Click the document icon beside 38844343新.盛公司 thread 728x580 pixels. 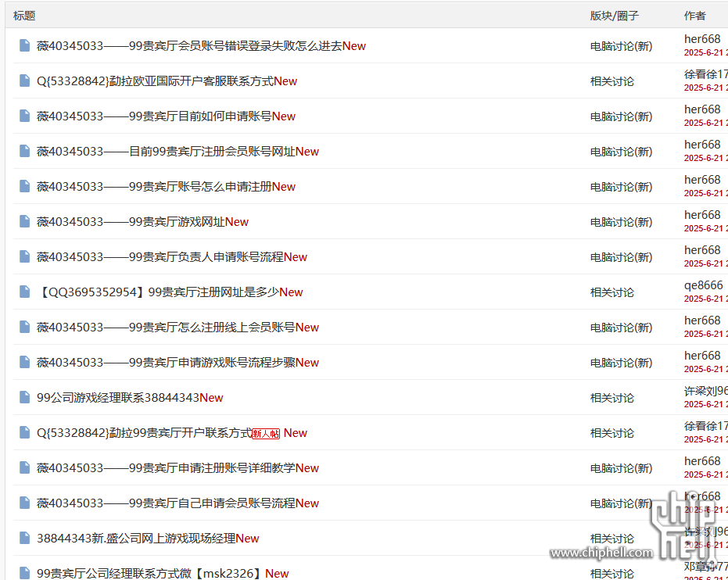point(24,539)
